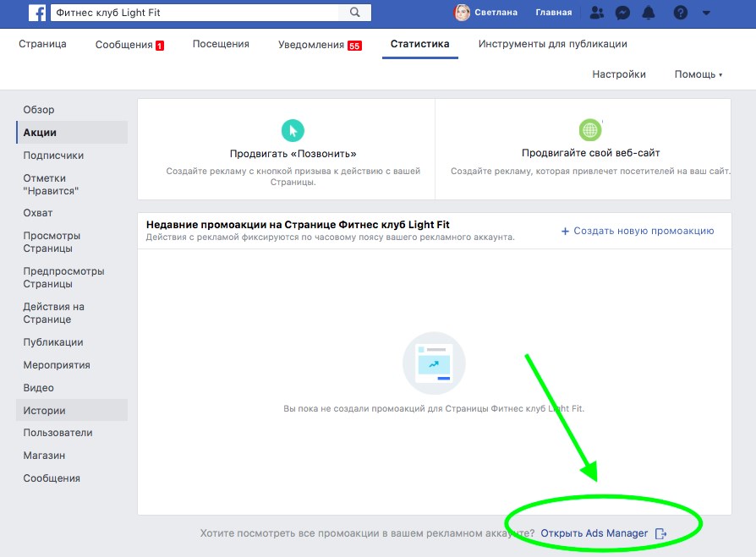The height and width of the screenshot is (557, 756).
Task: Click Продвигать «Позвонить» promotion card
Action: pos(287,150)
